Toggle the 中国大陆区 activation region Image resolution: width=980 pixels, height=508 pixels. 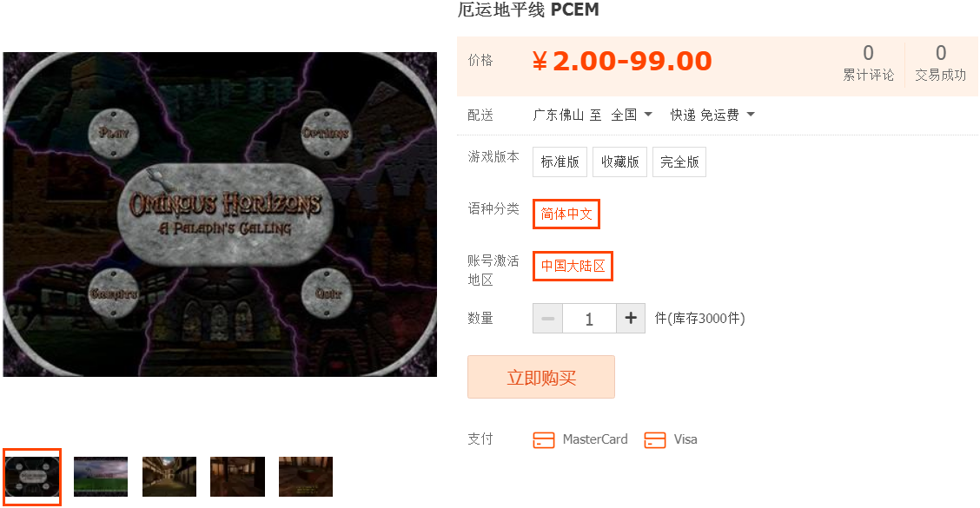[x=573, y=267]
